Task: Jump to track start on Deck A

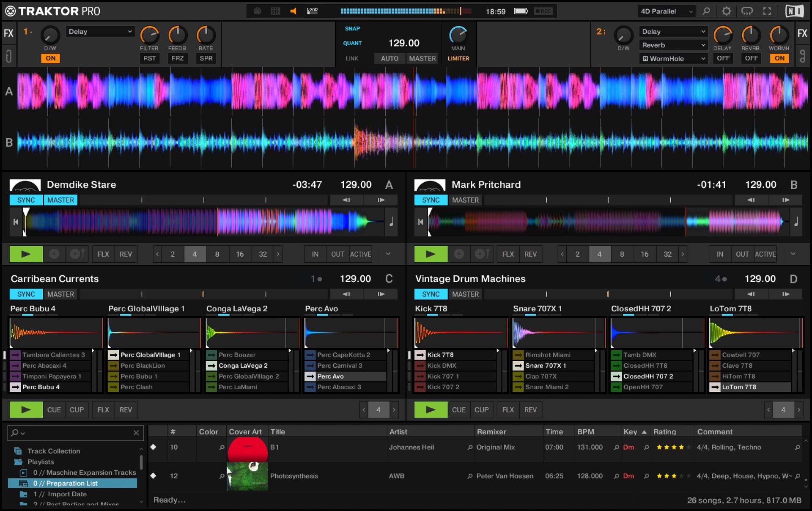Action: (16, 222)
